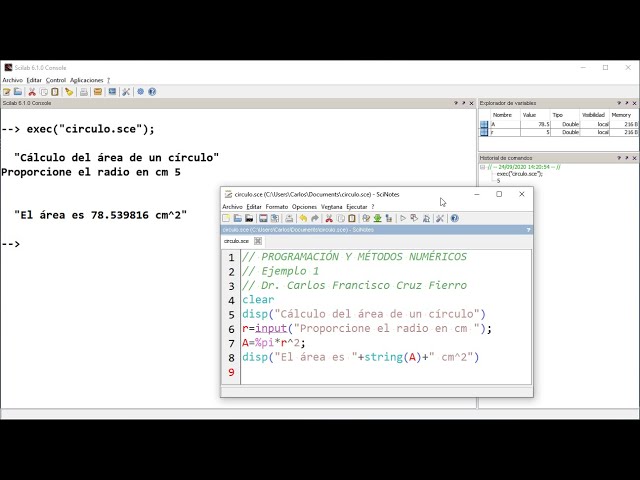The width and height of the screenshot is (640, 480).
Task: Sort variables by Value column header
Action: point(536,115)
